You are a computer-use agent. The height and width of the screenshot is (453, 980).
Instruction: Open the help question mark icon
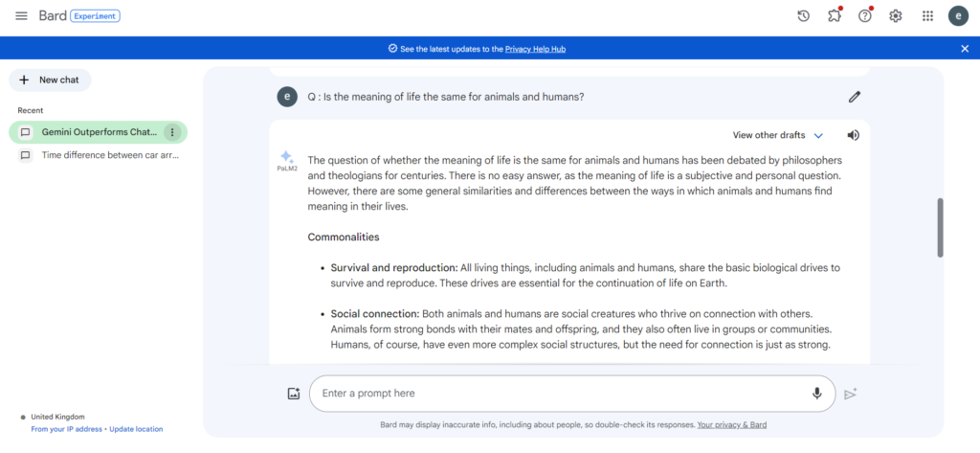(x=865, y=16)
